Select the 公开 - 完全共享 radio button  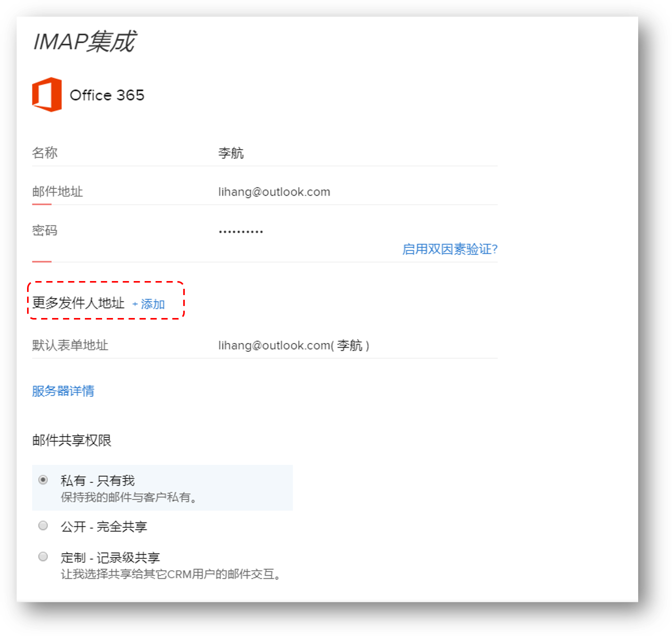coord(43,526)
